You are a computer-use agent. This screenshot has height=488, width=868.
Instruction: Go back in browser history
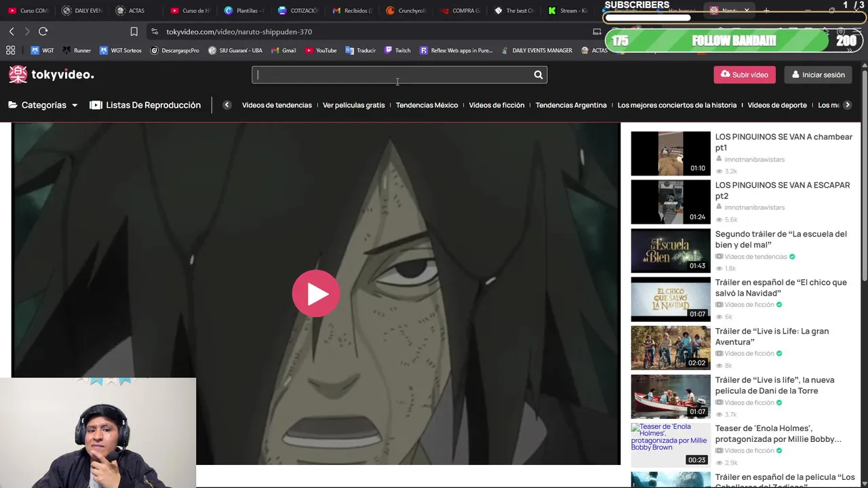12,31
